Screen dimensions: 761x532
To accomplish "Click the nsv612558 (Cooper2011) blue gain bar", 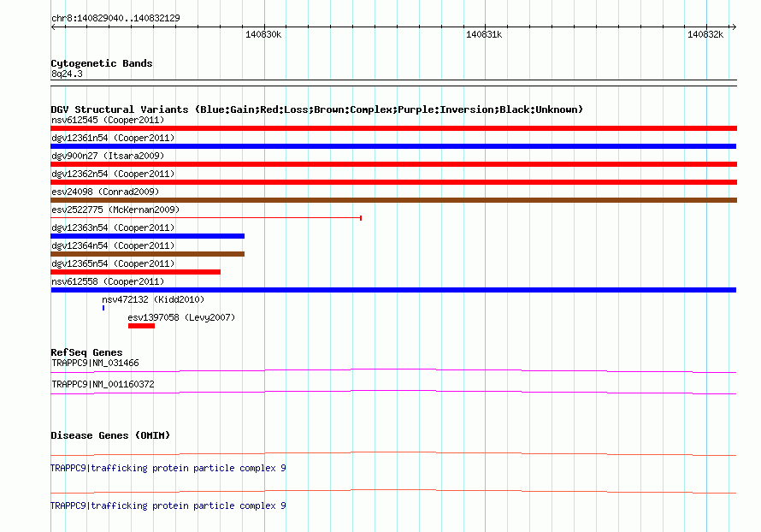I will click(393, 290).
